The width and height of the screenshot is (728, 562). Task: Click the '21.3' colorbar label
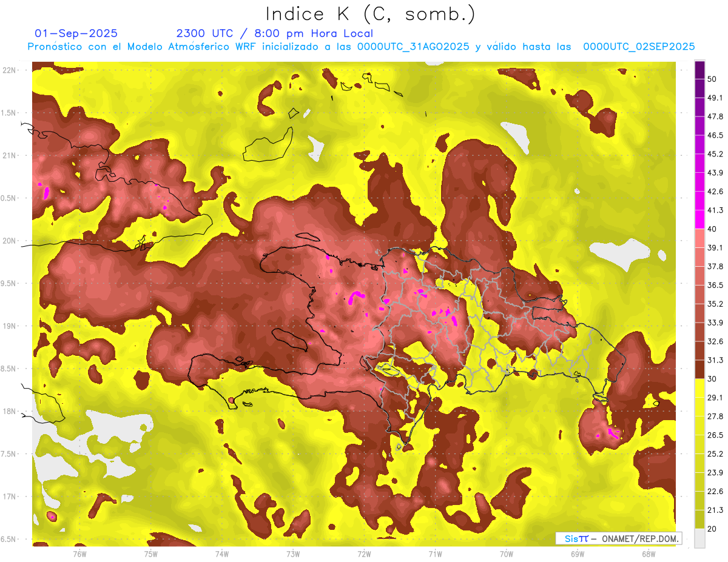(x=715, y=510)
